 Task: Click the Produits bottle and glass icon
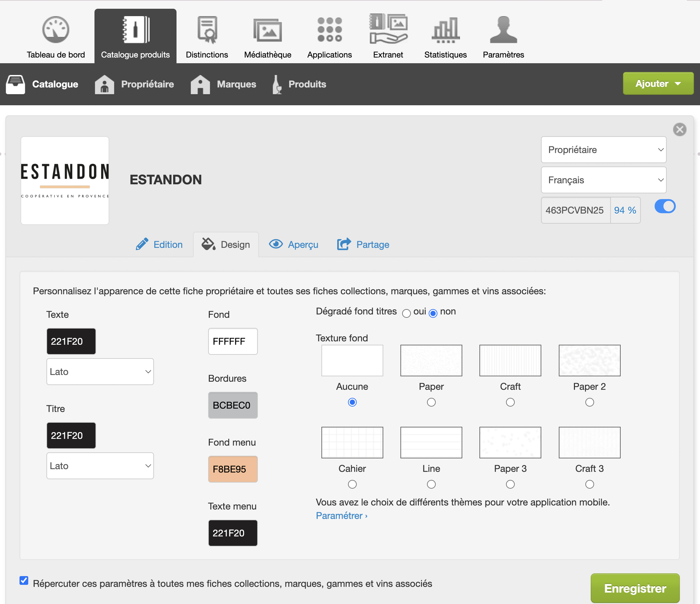click(x=277, y=84)
